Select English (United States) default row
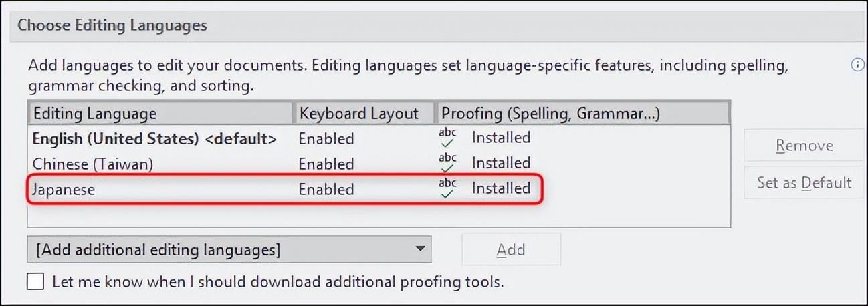This screenshot has height=306, width=868. coord(155,138)
